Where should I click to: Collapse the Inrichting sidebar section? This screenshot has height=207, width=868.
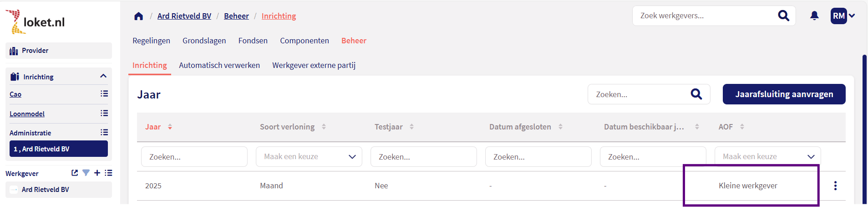pyautogui.click(x=103, y=76)
